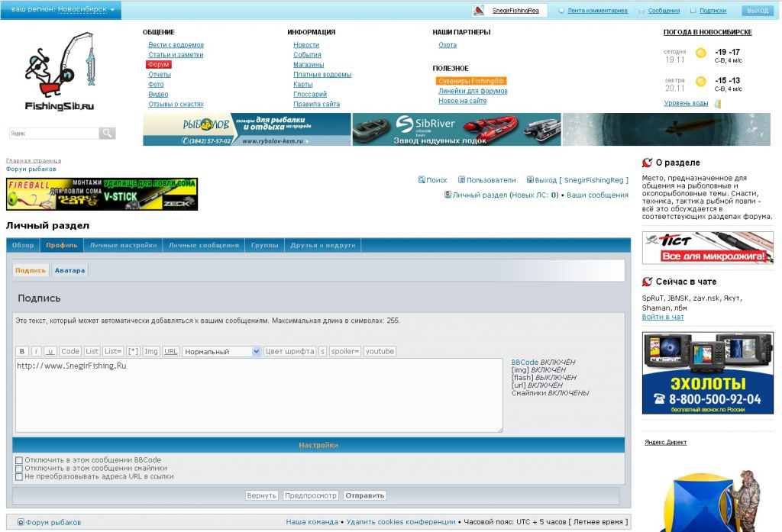Click the water level icon by Уровень воды

[x=717, y=104]
